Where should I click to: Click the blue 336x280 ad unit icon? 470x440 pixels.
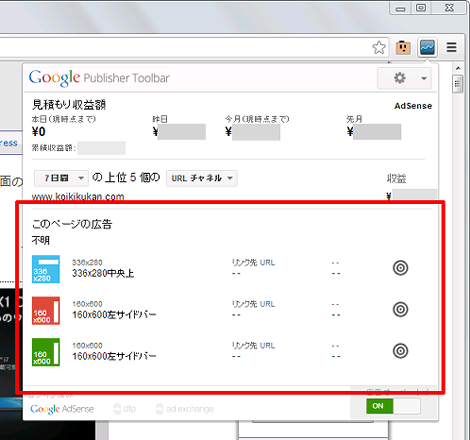click(46, 269)
